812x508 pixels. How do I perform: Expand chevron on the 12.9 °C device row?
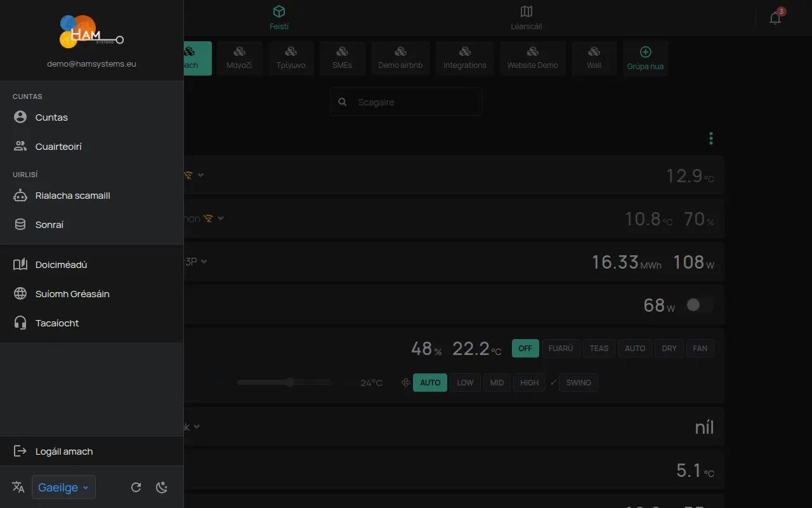tap(200, 175)
